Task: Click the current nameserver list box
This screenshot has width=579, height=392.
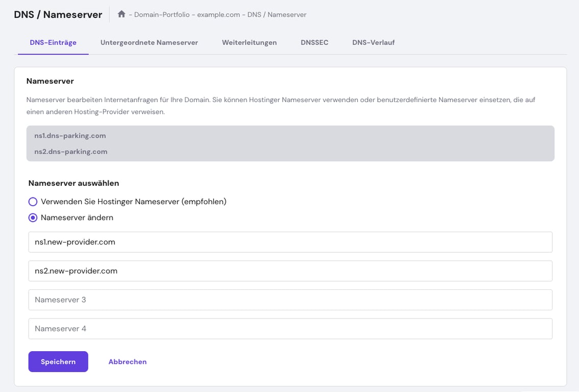Action: pos(290,143)
